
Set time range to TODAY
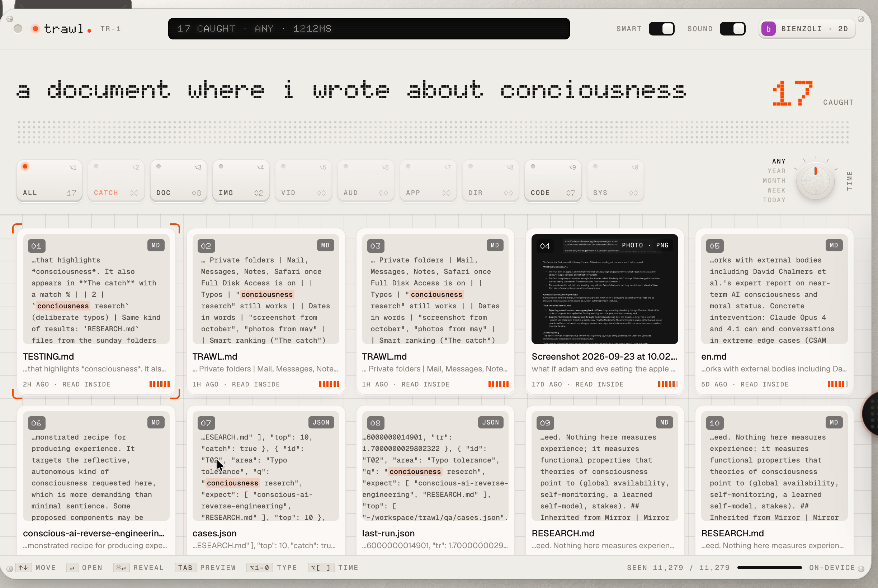774,200
